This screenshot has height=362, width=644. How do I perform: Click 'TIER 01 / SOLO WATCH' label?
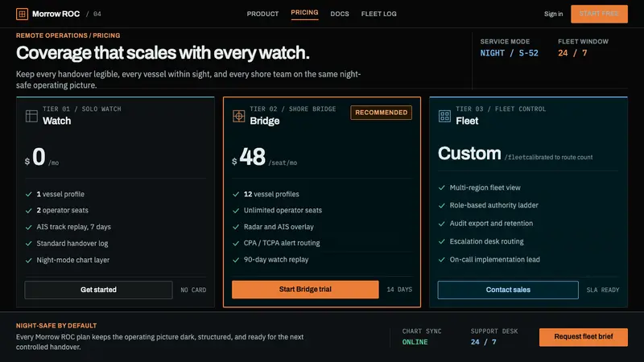click(82, 109)
